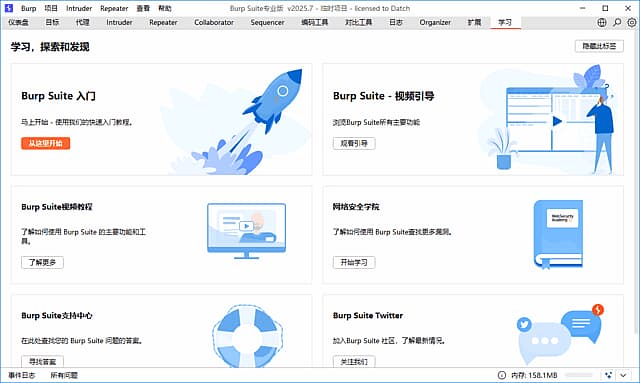The height and width of the screenshot is (383, 640).
Task: Select the 学习 tab
Action: pos(504,22)
